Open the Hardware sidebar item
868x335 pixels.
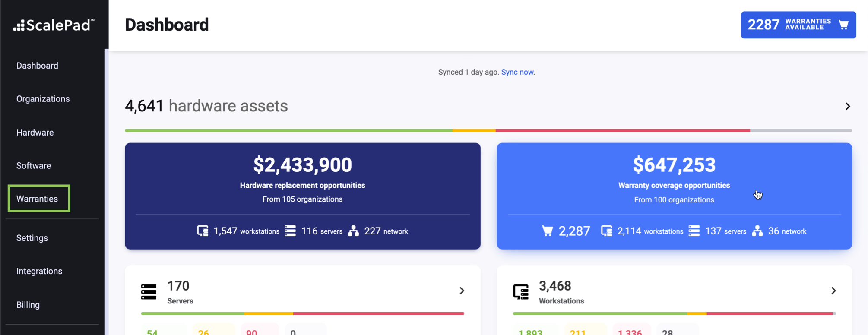point(35,133)
